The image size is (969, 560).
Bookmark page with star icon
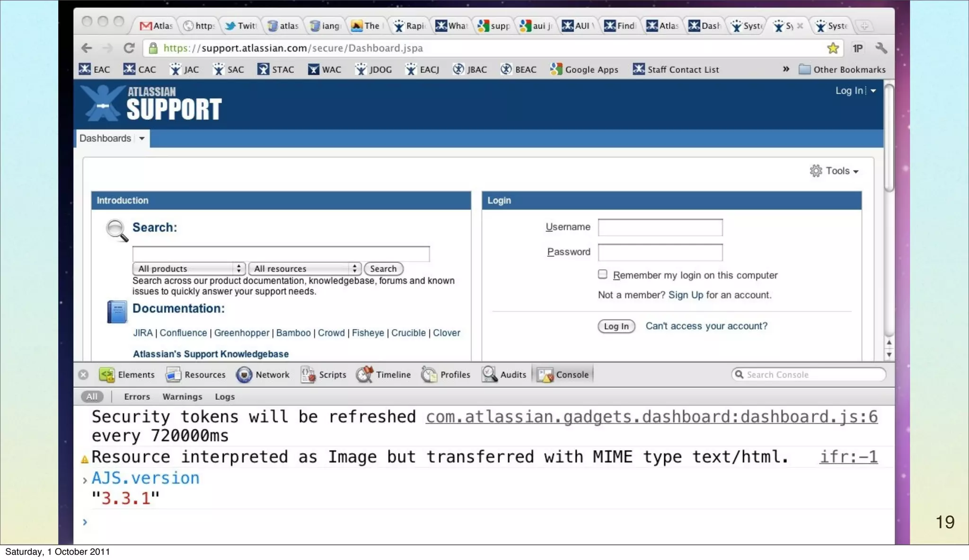833,48
